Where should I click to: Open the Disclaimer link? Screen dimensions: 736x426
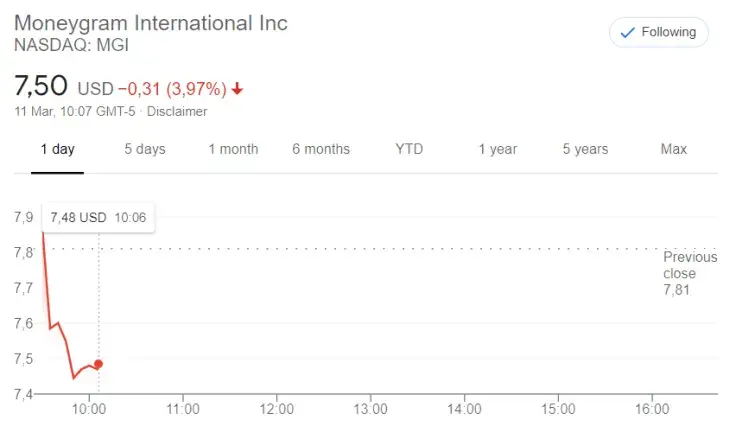[177, 111]
